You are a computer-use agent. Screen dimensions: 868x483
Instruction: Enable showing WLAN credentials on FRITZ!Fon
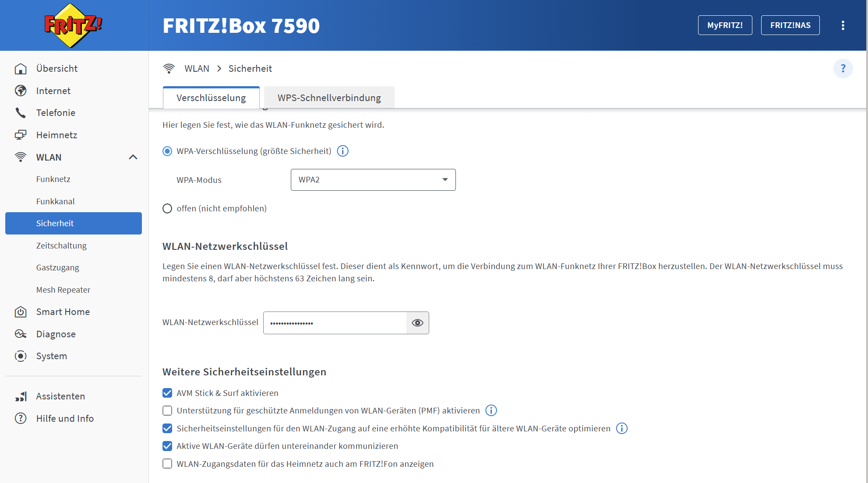pos(167,464)
